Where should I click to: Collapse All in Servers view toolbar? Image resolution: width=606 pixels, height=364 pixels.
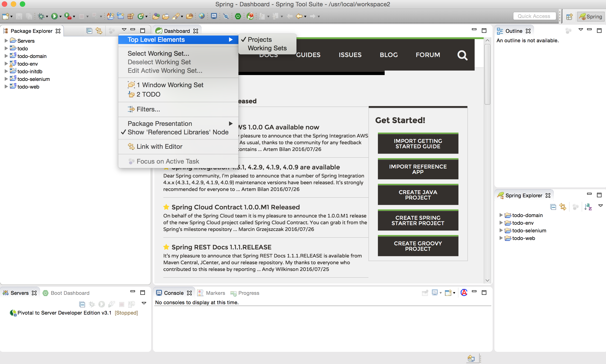pos(82,304)
